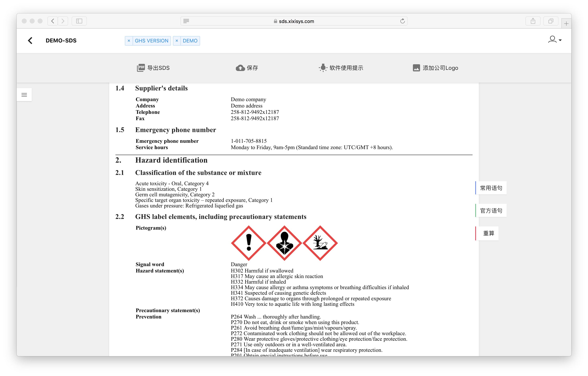
Task: Click the 保存 cloud save button
Action: (x=247, y=68)
